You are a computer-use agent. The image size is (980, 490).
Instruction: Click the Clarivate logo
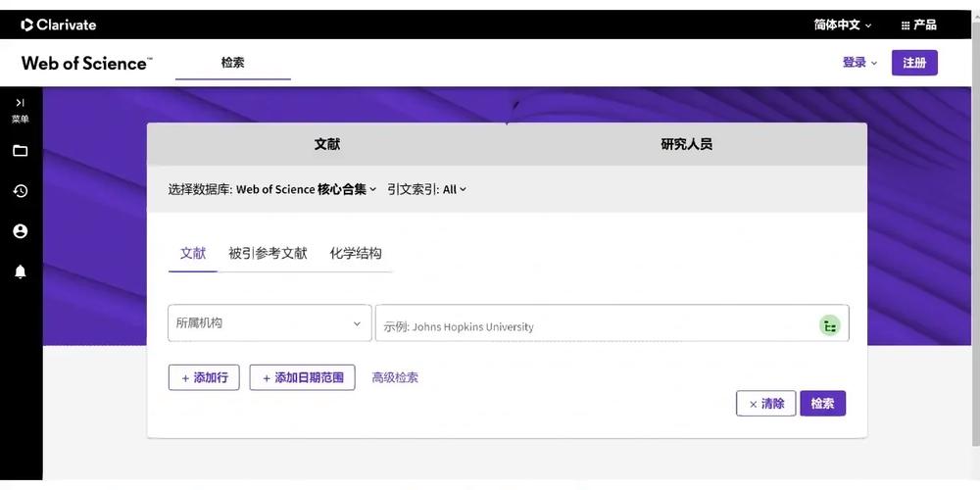[58, 25]
